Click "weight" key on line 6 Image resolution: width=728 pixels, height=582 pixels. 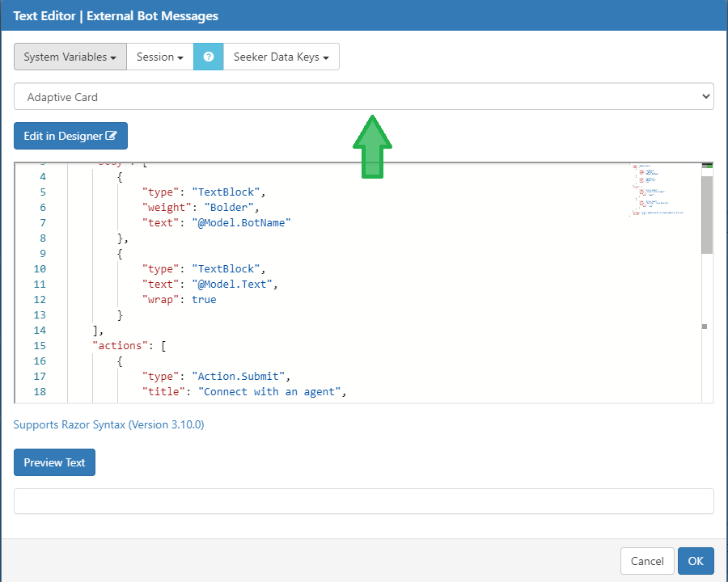click(167, 208)
